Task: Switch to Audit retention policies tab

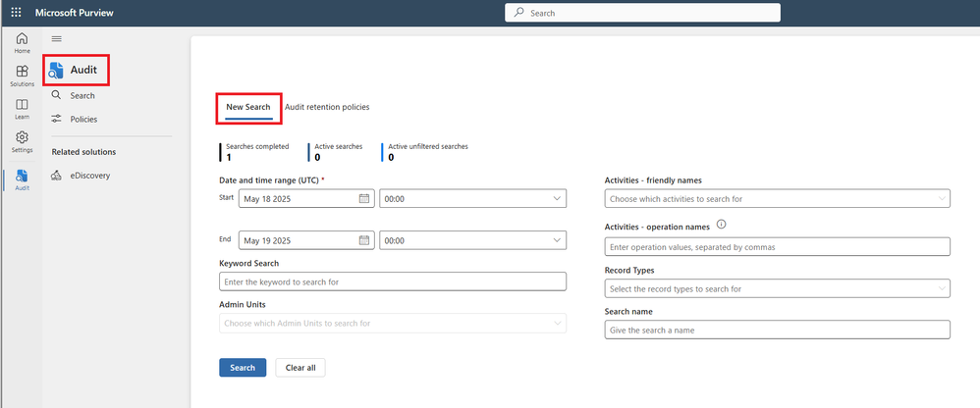Action: (x=327, y=107)
